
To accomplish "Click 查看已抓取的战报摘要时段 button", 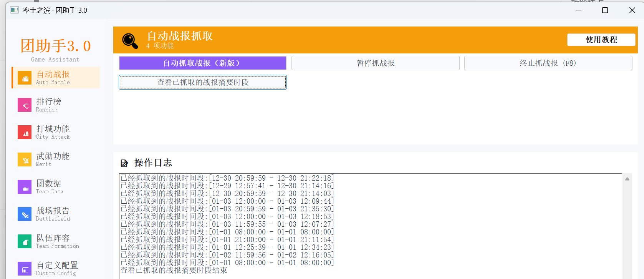I will click(x=203, y=82).
